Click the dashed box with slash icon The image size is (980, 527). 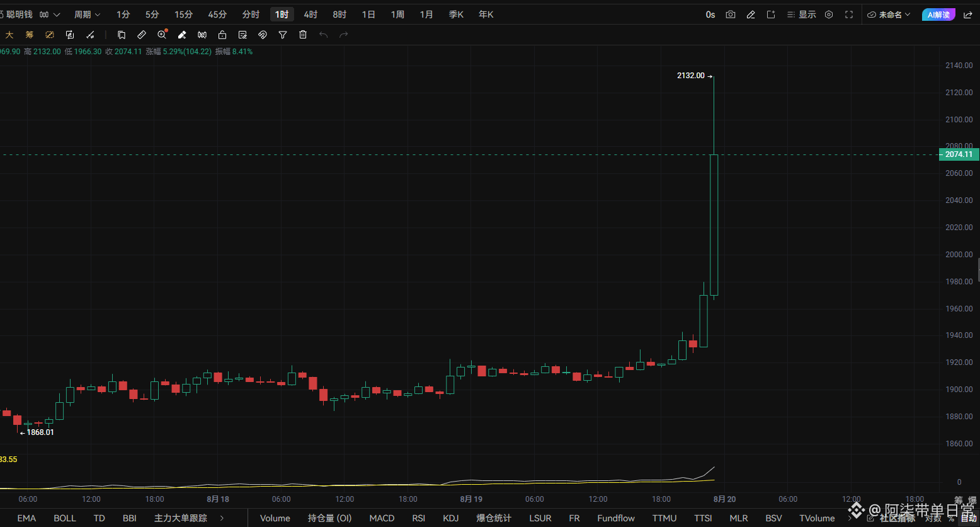click(x=50, y=35)
